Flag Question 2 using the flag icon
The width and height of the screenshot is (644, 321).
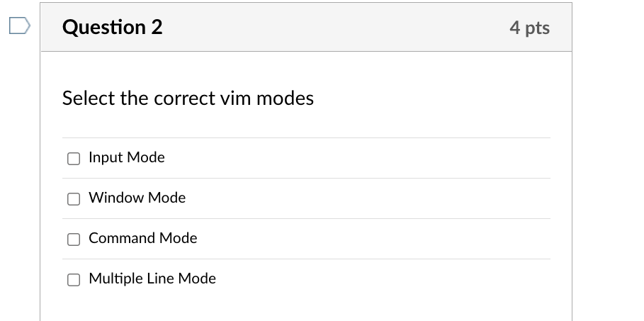tap(20, 26)
